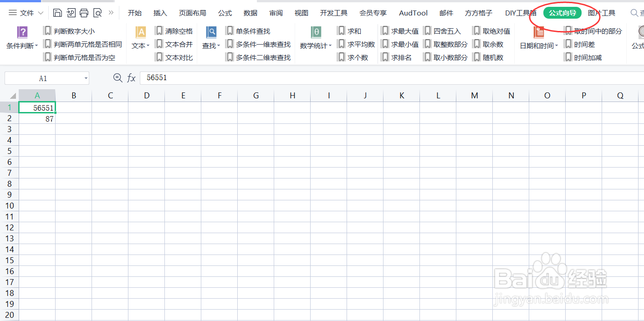This screenshot has height=321, width=644.
Task: Click 判断单元格是否为空
Action: tap(79, 57)
